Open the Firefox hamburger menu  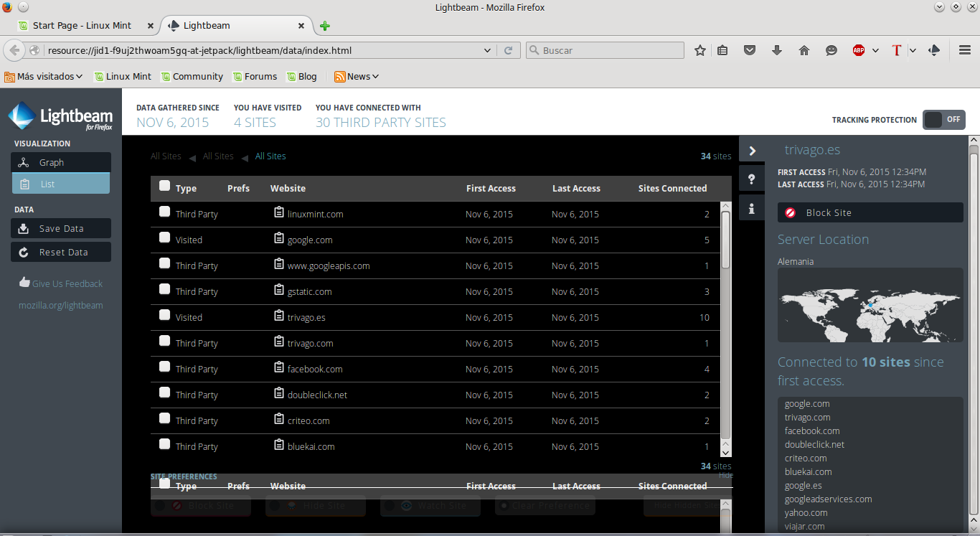pyautogui.click(x=965, y=50)
